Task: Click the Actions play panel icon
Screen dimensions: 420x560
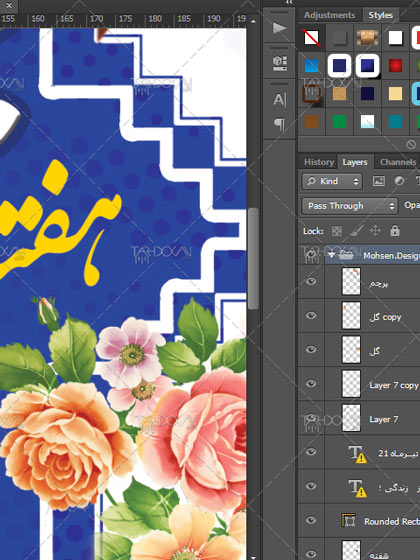Action: point(279,28)
